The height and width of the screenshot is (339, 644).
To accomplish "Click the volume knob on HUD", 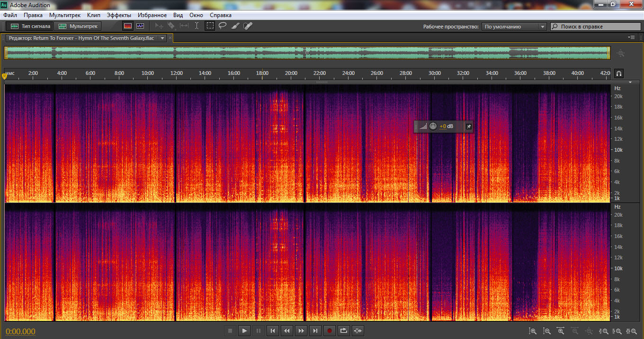I will pyautogui.click(x=433, y=126).
